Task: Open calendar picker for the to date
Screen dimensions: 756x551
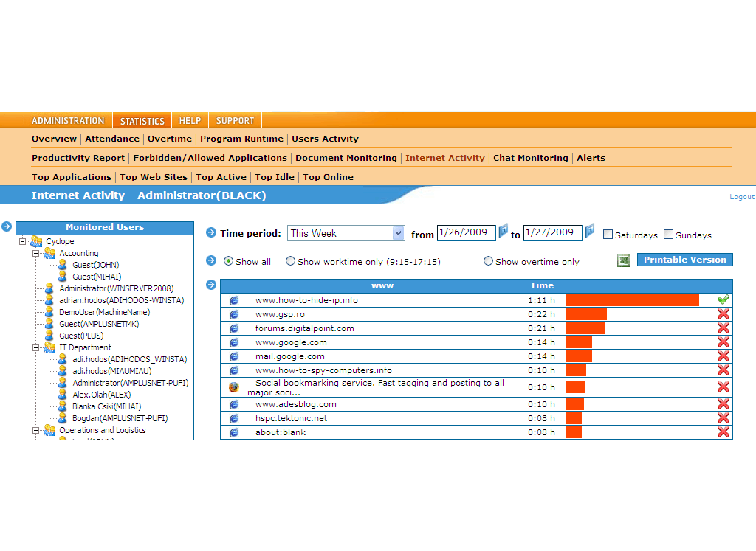Action: pos(590,232)
